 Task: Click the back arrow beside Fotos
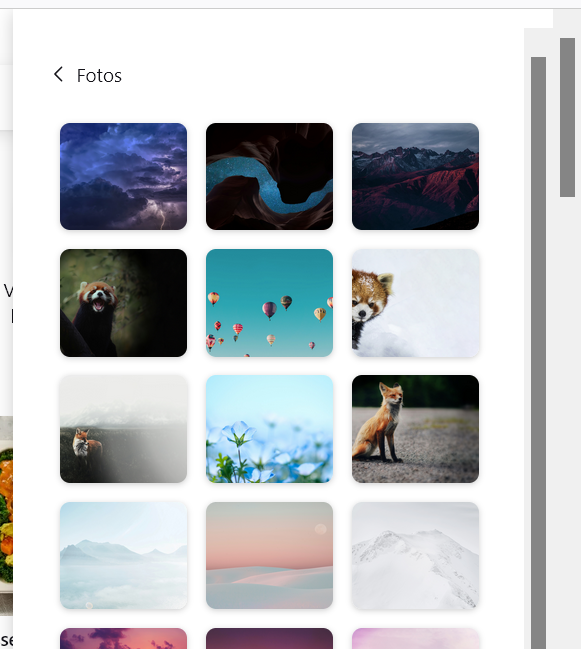58,75
